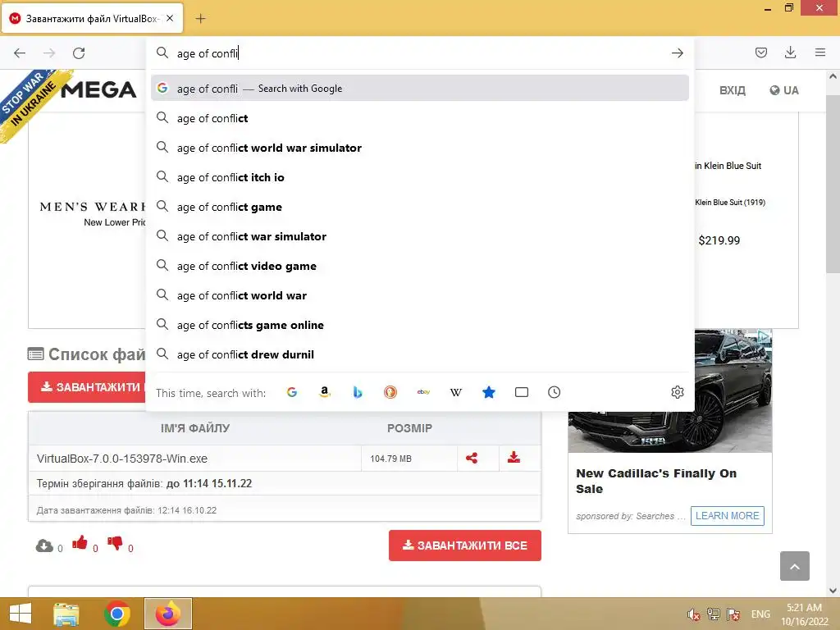Search this time with Amazon

pyautogui.click(x=325, y=392)
